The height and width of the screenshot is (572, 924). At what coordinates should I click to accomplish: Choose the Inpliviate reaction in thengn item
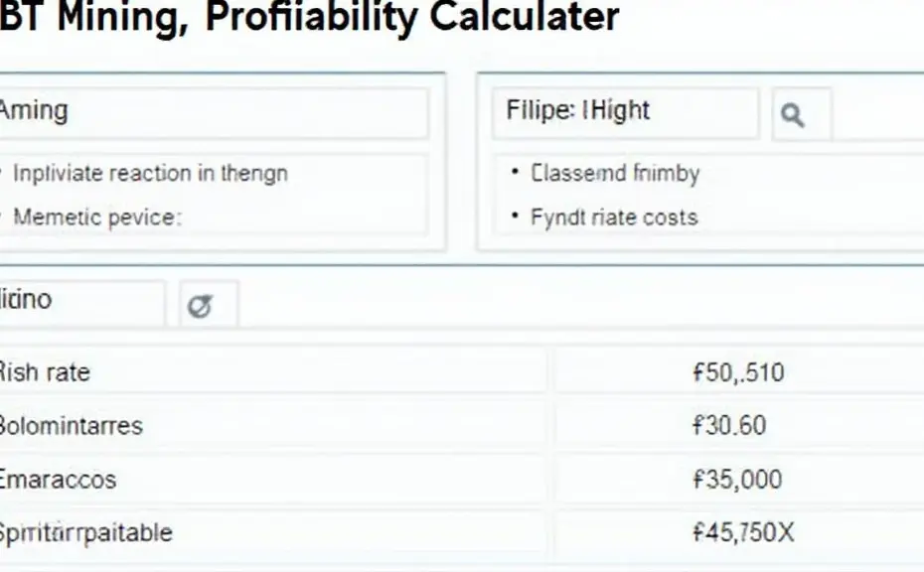point(150,174)
